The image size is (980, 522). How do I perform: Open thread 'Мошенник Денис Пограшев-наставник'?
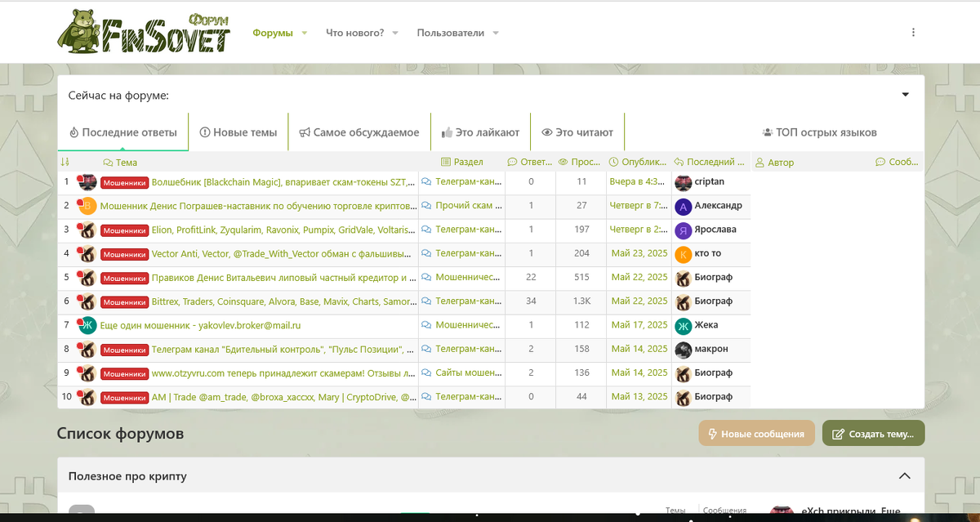click(258, 206)
